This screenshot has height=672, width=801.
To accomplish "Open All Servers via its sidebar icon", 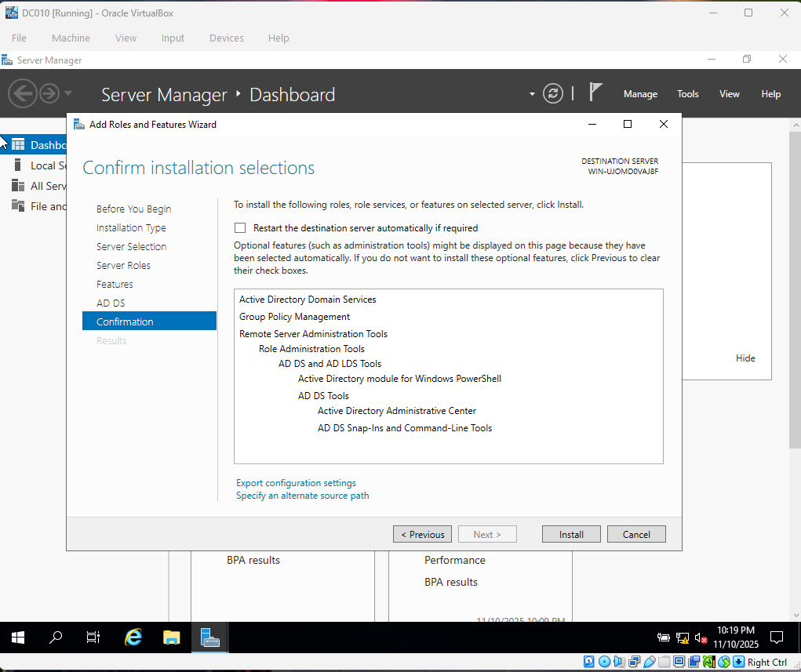I will point(18,186).
